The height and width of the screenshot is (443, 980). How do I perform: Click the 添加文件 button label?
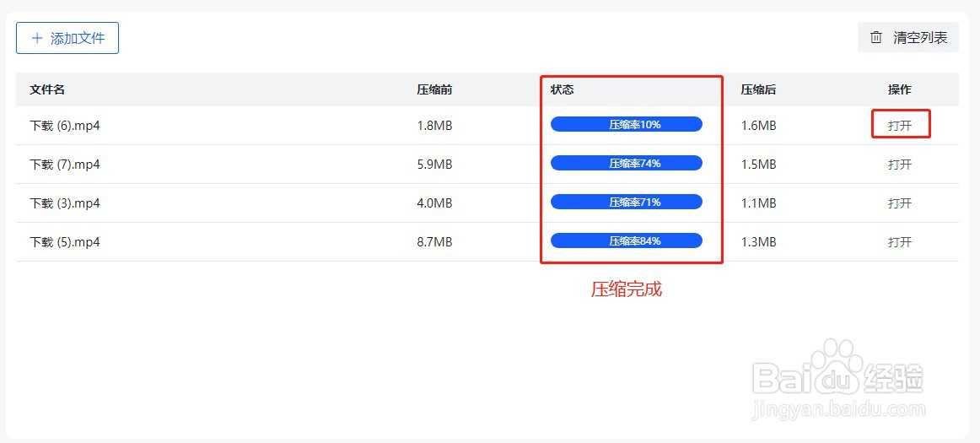[x=78, y=38]
